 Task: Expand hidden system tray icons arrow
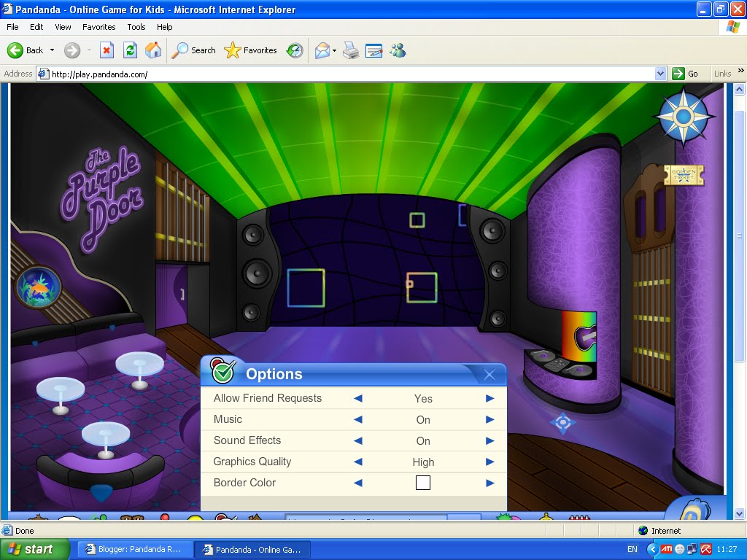(x=651, y=549)
